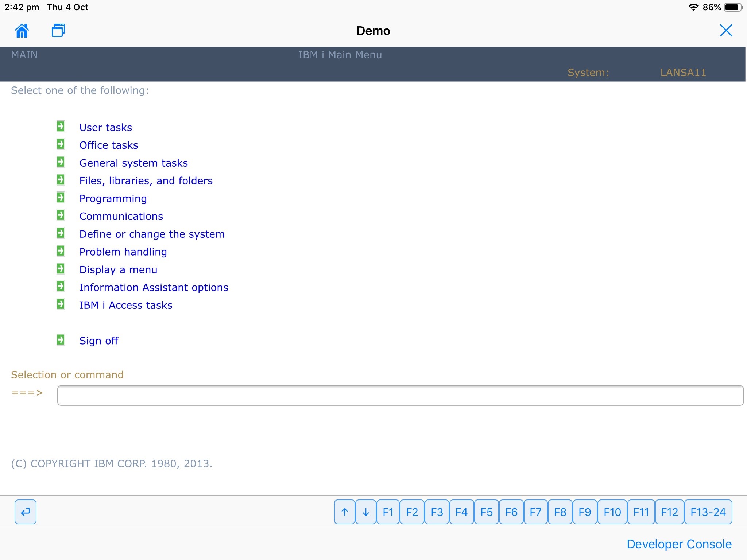Open Information Assistant options
747x560 pixels.
(154, 287)
